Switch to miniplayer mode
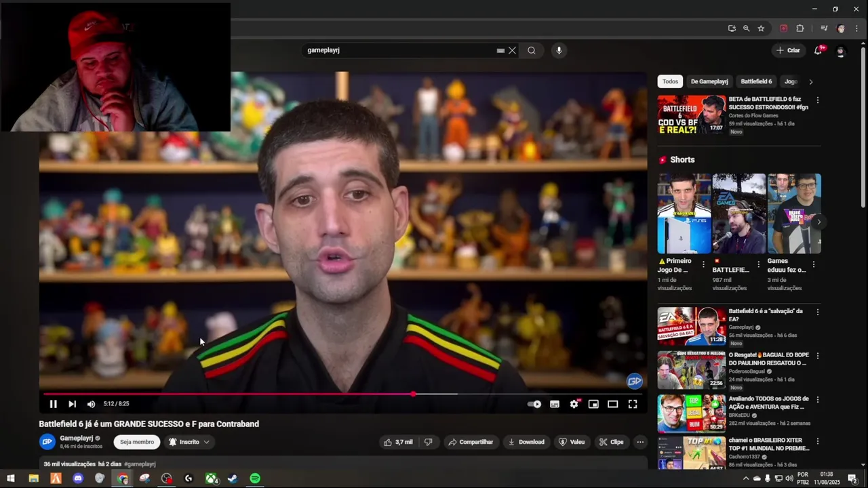 click(x=593, y=404)
